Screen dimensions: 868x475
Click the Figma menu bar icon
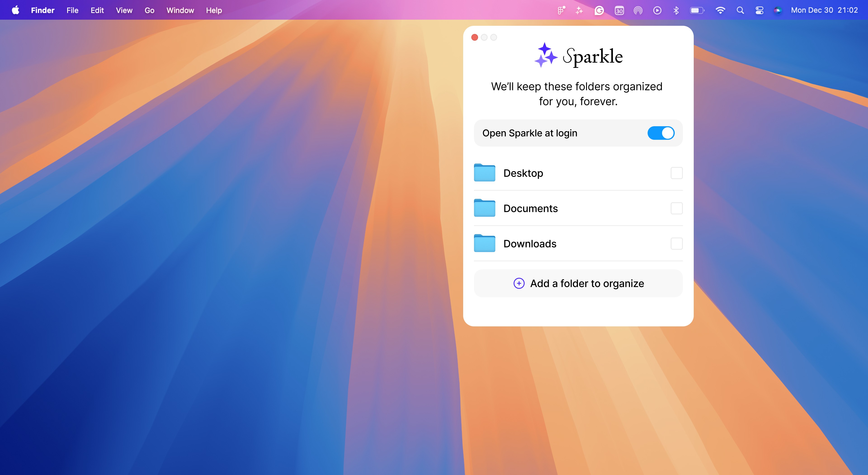coord(561,10)
